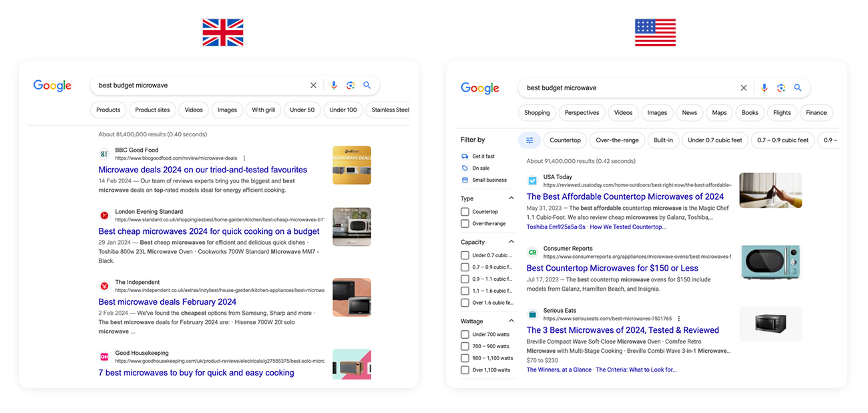Open 'The 3 Best Microwaves of 2024' result

[x=623, y=330]
